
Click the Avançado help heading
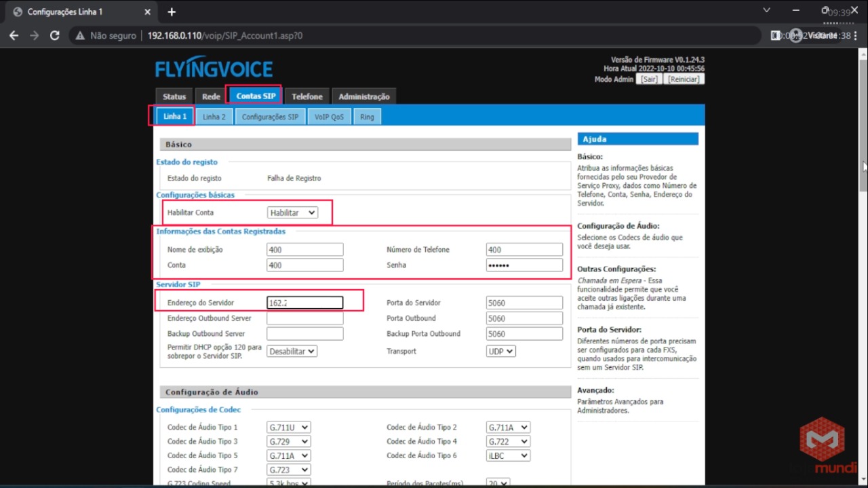[595, 390]
